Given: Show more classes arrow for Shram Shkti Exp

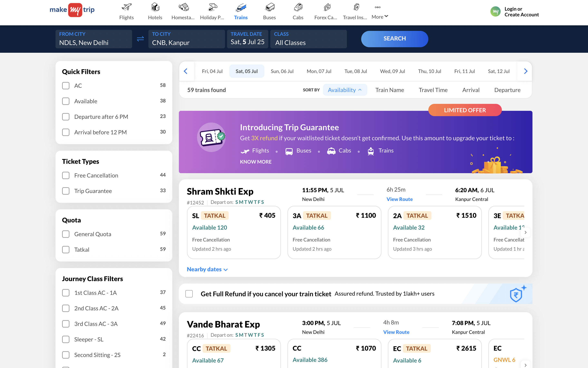Looking at the screenshot, I should 526,232.
